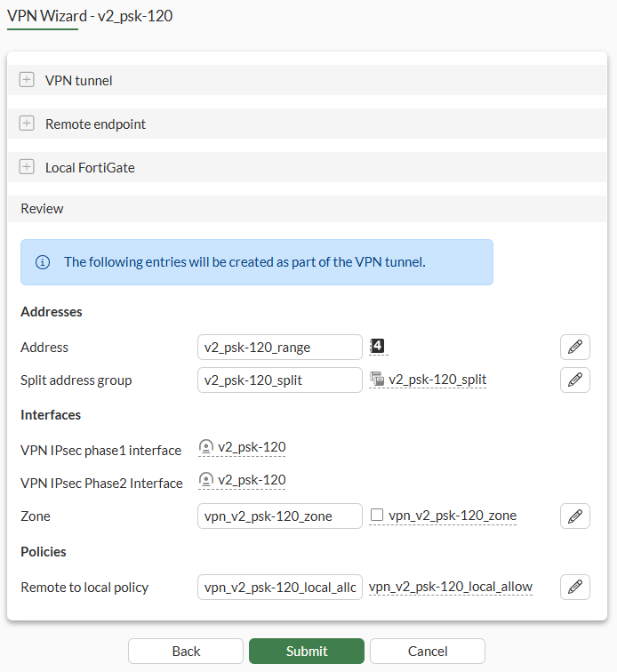617x672 pixels.
Task: Click the v2_psk-120_split address group icon
Action: click(377, 380)
